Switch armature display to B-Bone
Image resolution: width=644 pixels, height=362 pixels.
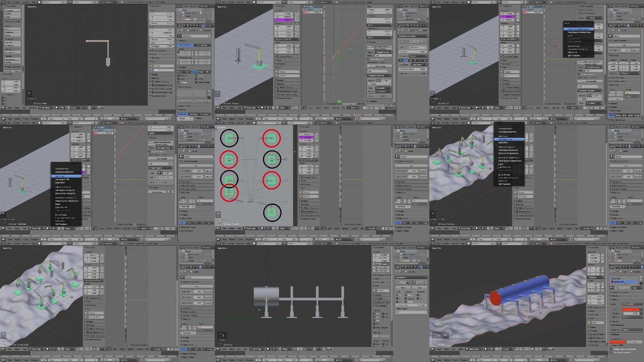click(194, 72)
